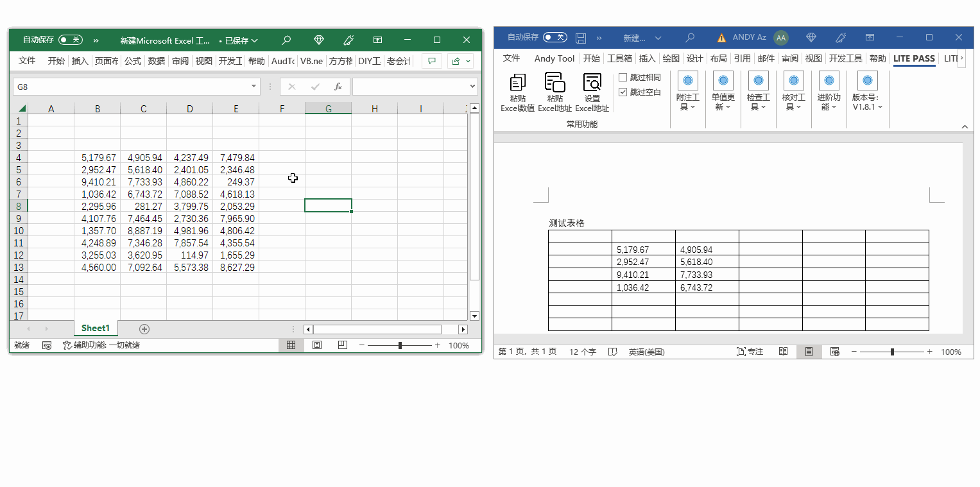
Task: Select the Sheet1 worksheet tab
Action: pyautogui.click(x=96, y=329)
